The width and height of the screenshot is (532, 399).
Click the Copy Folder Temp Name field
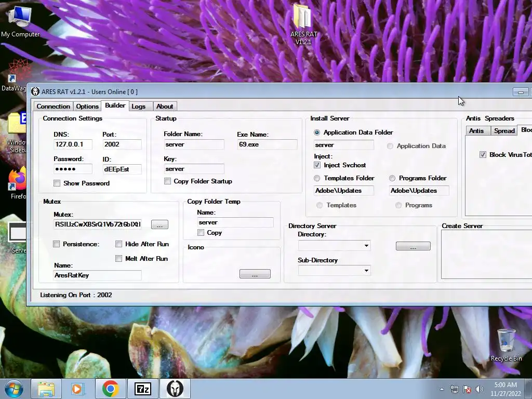click(235, 222)
